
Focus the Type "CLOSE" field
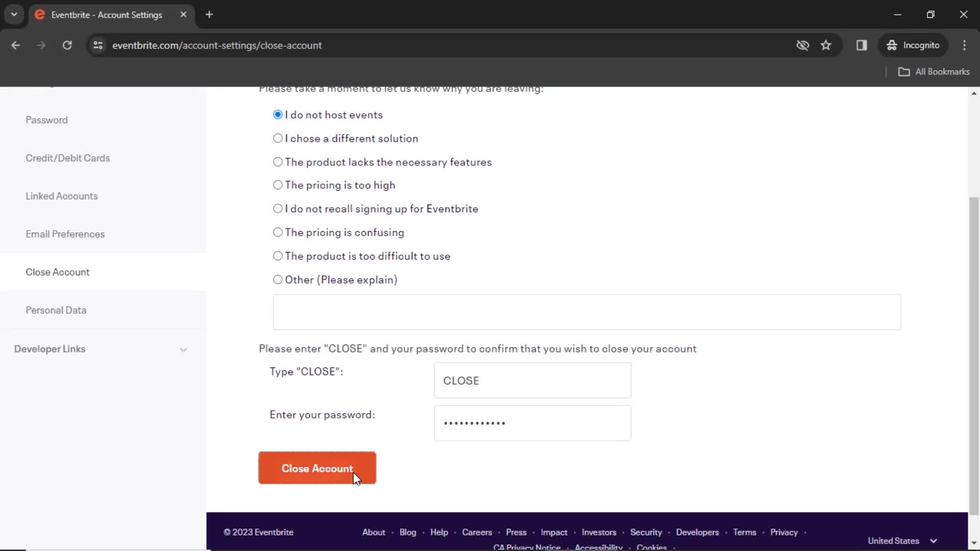[532, 381]
